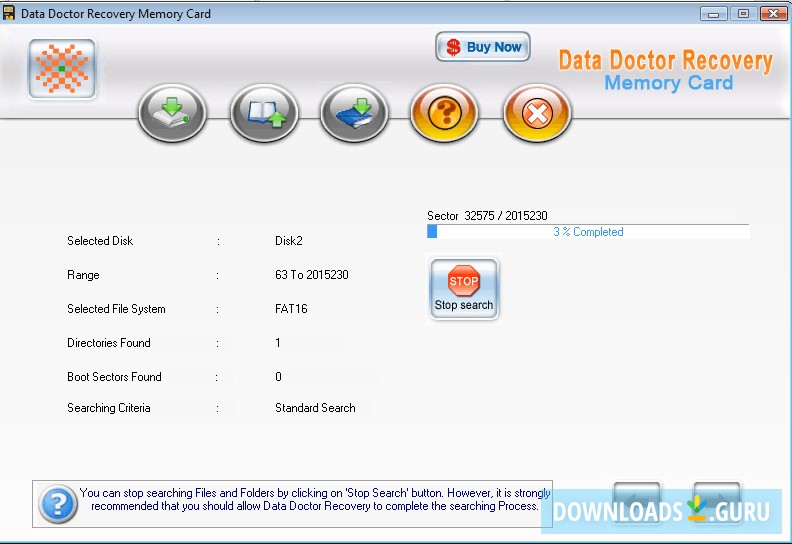Maximize the Data Doctor Recovery window
The height and width of the screenshot is (544, 792).
click(744, 14)
